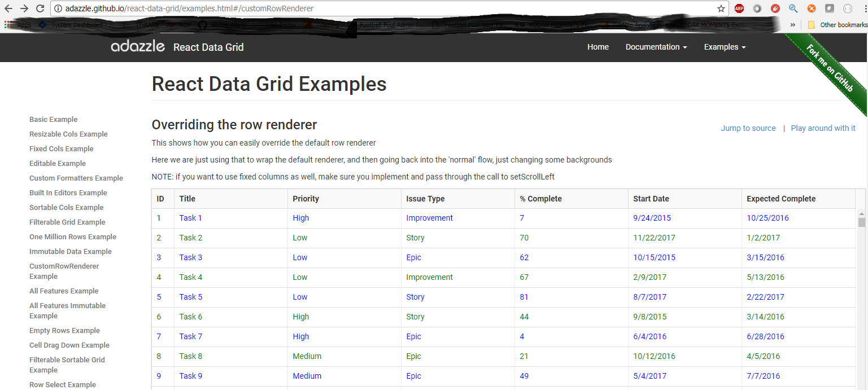
Task: Open the Examples dropdown menu
Action: point(725,47)
